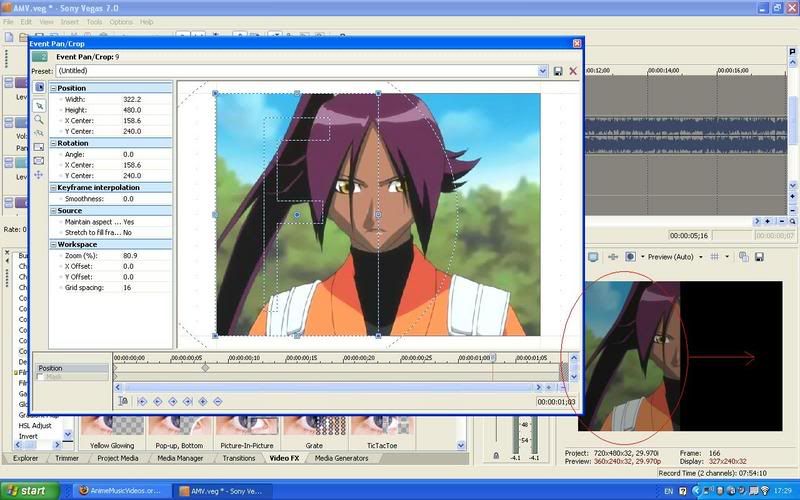Collapse the Position property group

(x=53, y=88)
